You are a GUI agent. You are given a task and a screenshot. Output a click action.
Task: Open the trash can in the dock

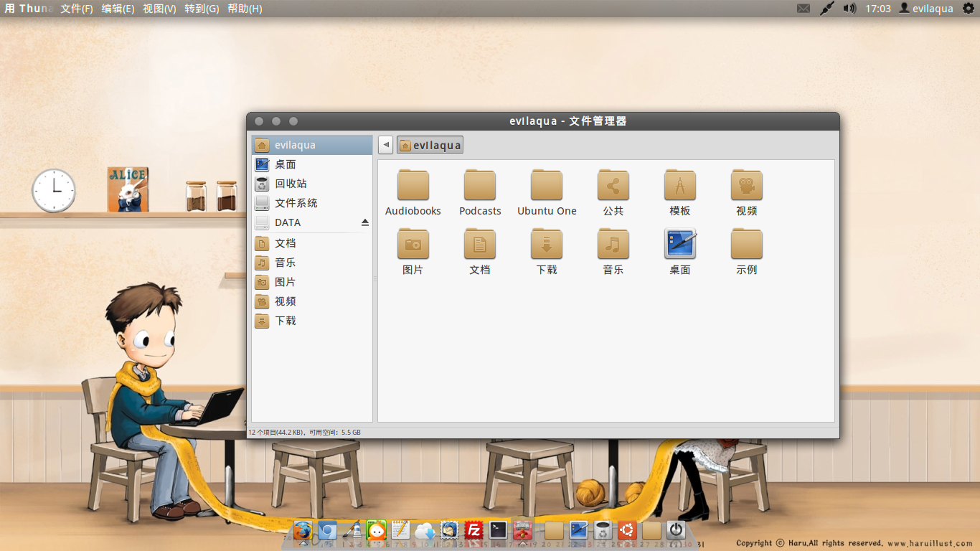(603, 531)
